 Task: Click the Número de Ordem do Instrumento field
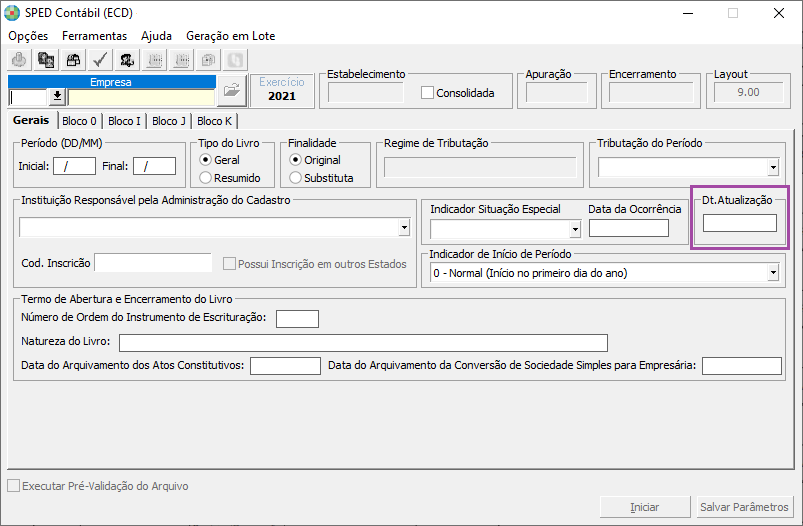point(298,319)
